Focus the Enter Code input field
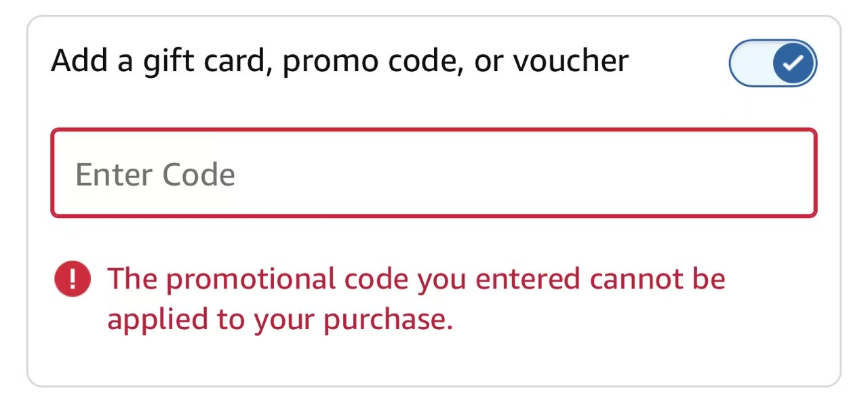Image resolution: width=868 pixels, height=403 pixels. point(434,173)
